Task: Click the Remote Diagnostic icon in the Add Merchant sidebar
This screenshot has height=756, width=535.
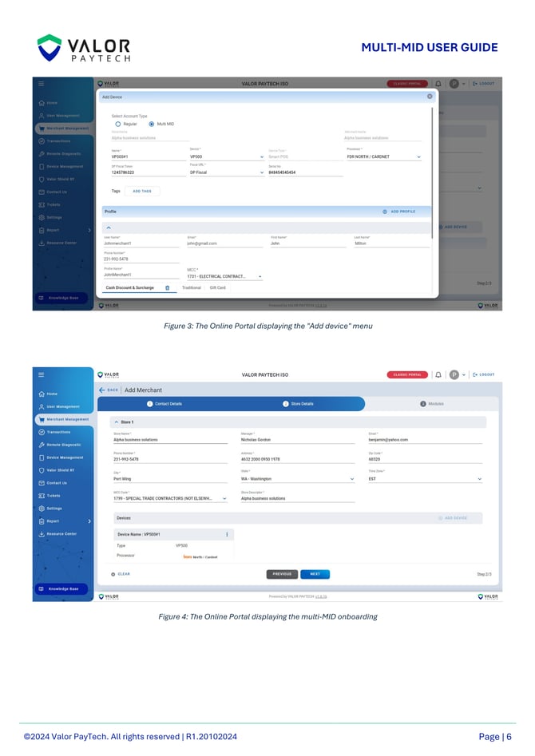Action: click(41, 445)
